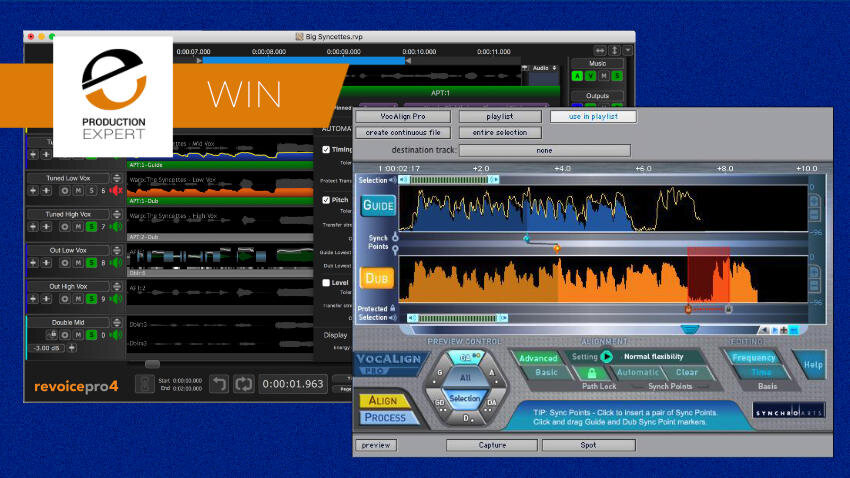
Task: Click horizontal zoom arrows icon in Revoice toolbar
Action: coord(600,50)
